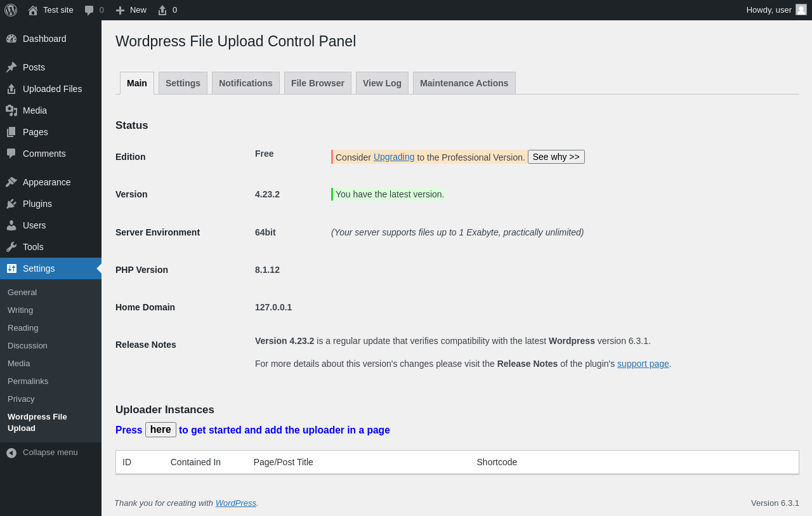Screen dimensions: 812x516
Task: Open the Uploaded Files sidebar menu
Action: point(52,89)
